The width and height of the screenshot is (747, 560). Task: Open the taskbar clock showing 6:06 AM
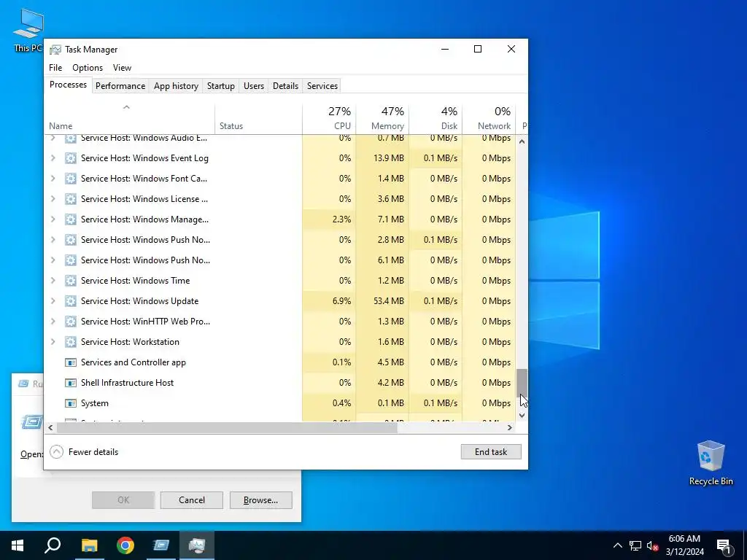[684, 545]
